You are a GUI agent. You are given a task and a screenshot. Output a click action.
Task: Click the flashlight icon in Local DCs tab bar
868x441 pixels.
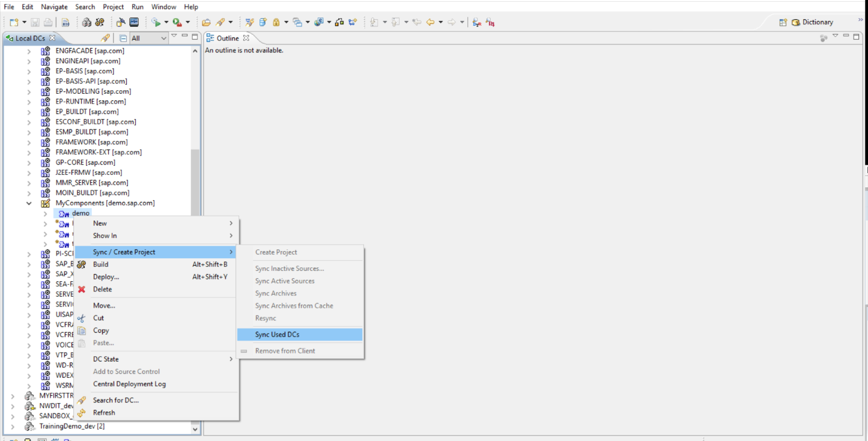click(x=106, y=38)
